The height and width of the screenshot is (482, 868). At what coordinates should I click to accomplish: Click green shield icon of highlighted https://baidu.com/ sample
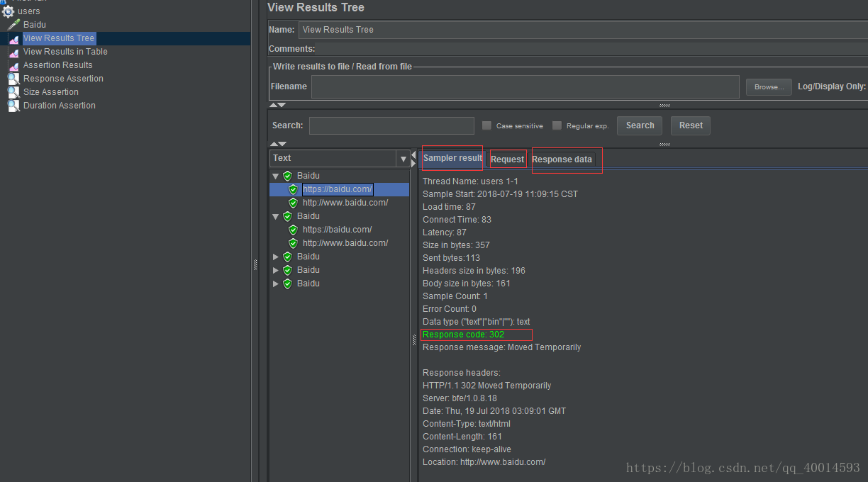tap(293, 189)
